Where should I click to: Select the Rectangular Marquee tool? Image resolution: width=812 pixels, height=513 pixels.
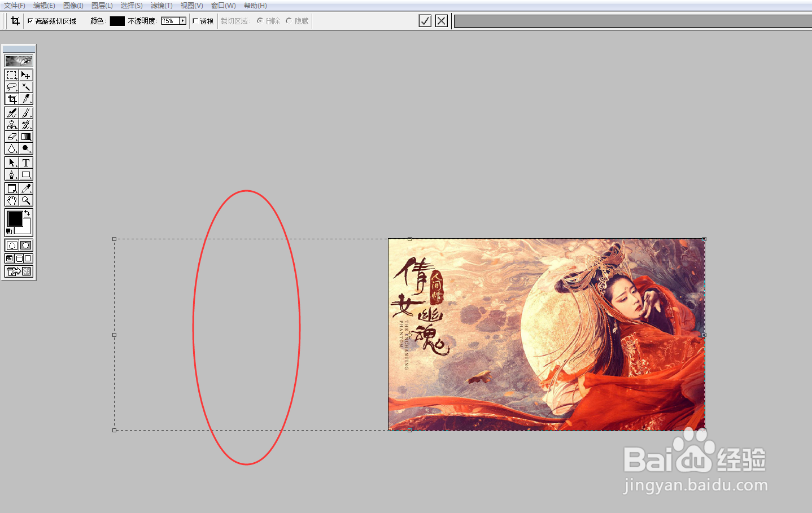click(x=12, y=75)
